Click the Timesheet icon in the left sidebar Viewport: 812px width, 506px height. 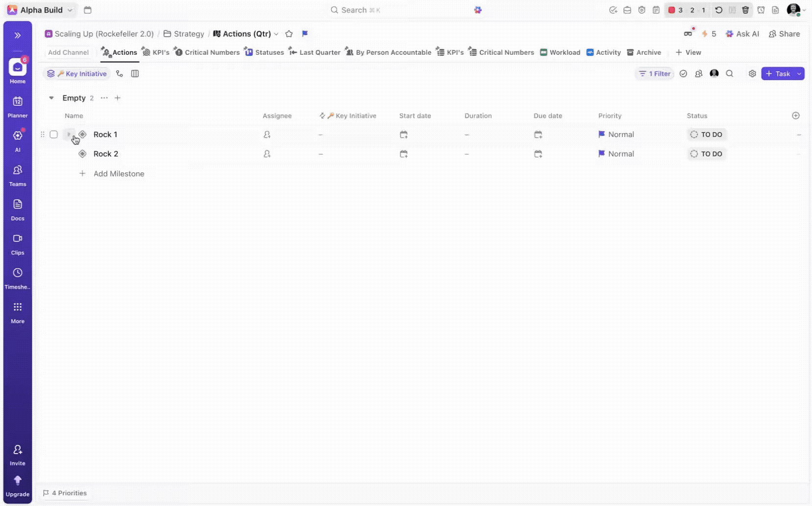tap(17, 277)
